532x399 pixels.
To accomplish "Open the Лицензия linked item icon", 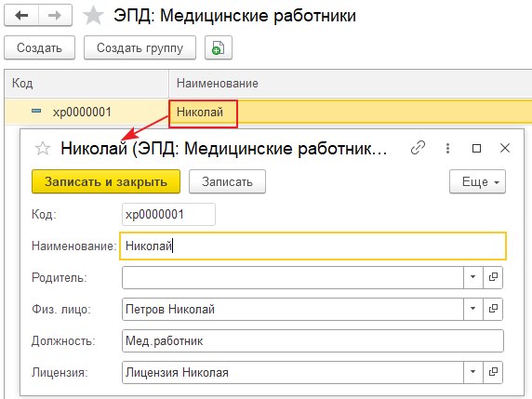I will coord(493,372).
